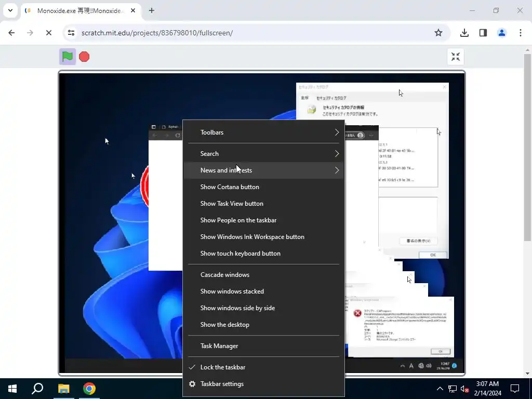532x399 pixels.
Task: Open Taskbar settings
Action: pyautogui.click(x=263, y=384)
